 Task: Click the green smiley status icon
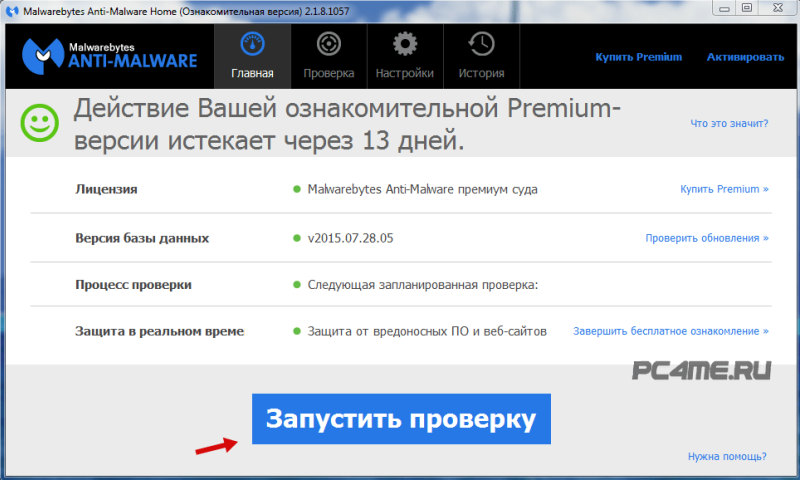point(39,123)
